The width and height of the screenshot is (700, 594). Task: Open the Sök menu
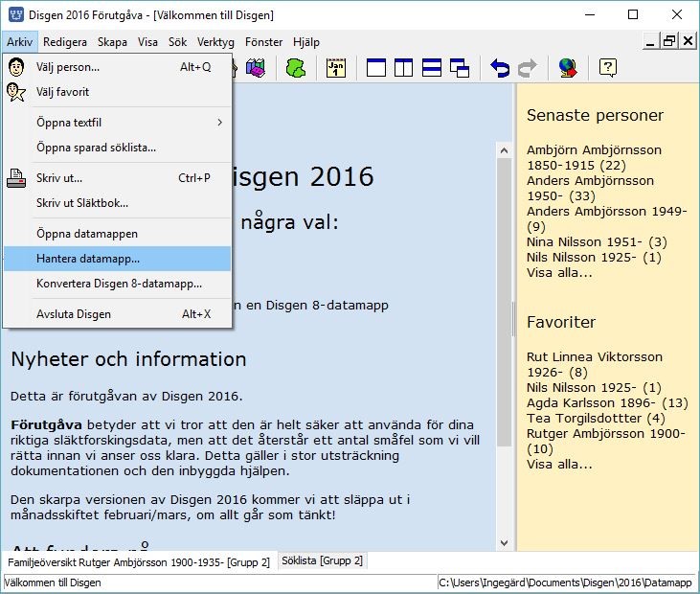coord(178,42)
